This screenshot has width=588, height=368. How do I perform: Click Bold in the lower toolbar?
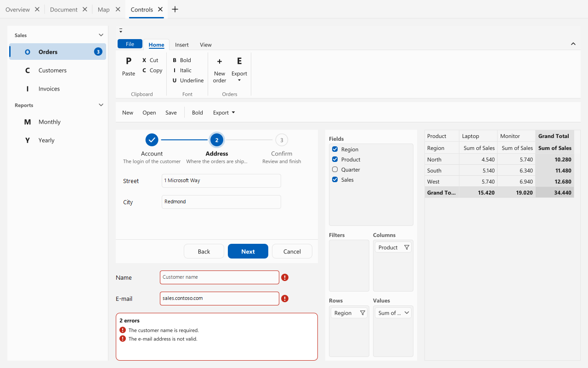coord(198,113)
